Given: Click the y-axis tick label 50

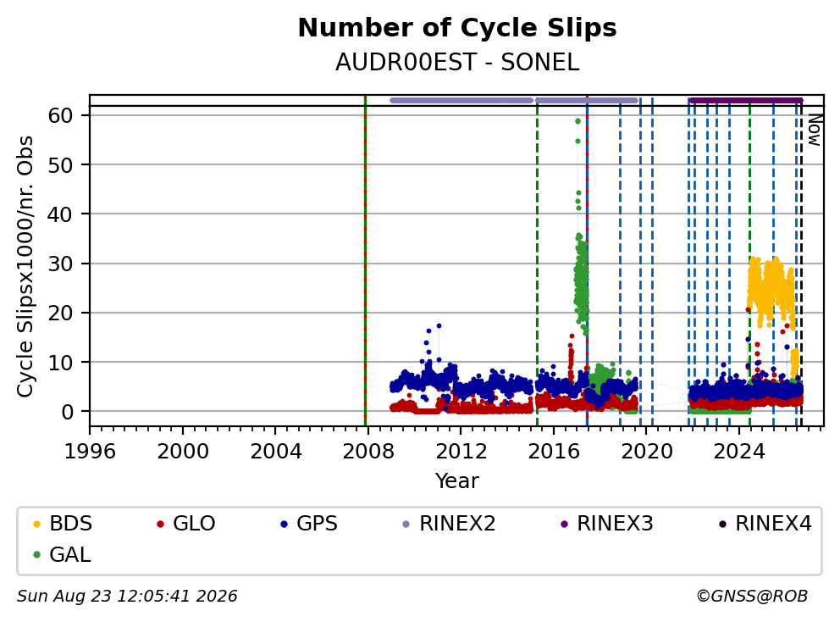Looking at the screenshot, I should click(x=60, y=165).
